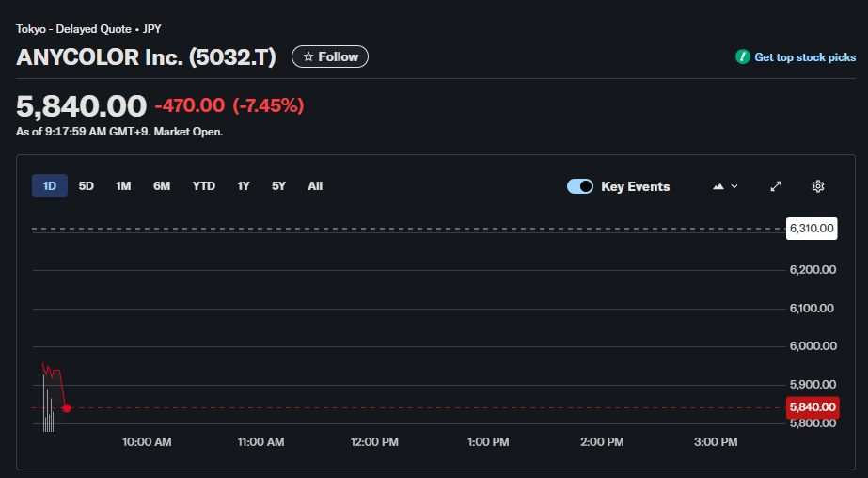Click the red current price dot on chart
Viewport: 868px width, 478px height.
[67, 408]
